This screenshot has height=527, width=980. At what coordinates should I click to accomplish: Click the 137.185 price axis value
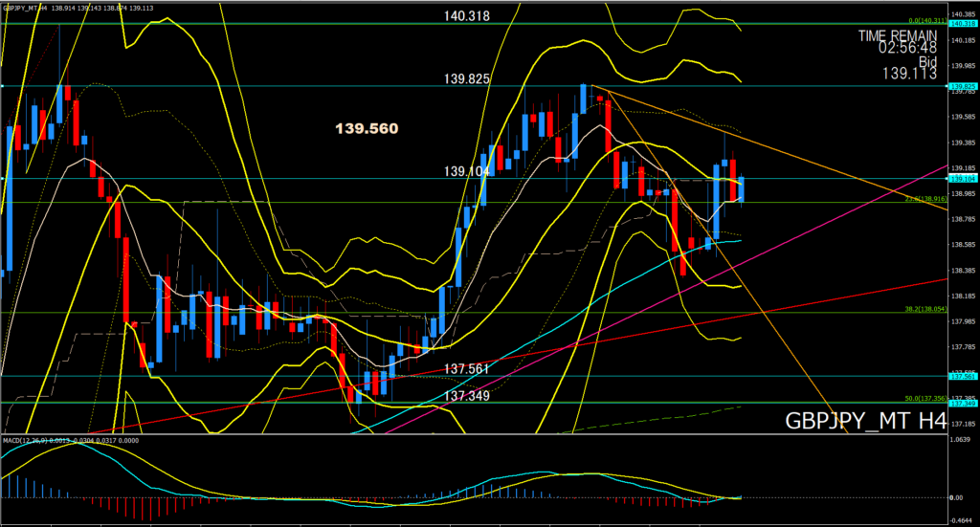tap(964, 424)
